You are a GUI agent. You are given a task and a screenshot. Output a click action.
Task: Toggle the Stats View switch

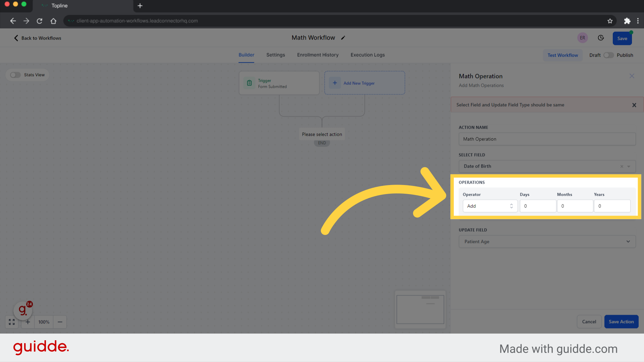tap(15, 74)
